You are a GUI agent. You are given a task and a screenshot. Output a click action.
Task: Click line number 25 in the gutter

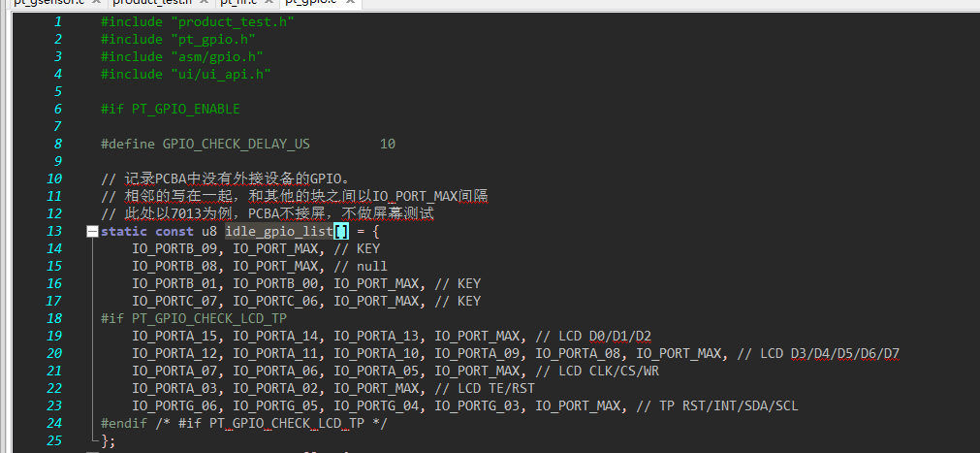coord(55,441)
